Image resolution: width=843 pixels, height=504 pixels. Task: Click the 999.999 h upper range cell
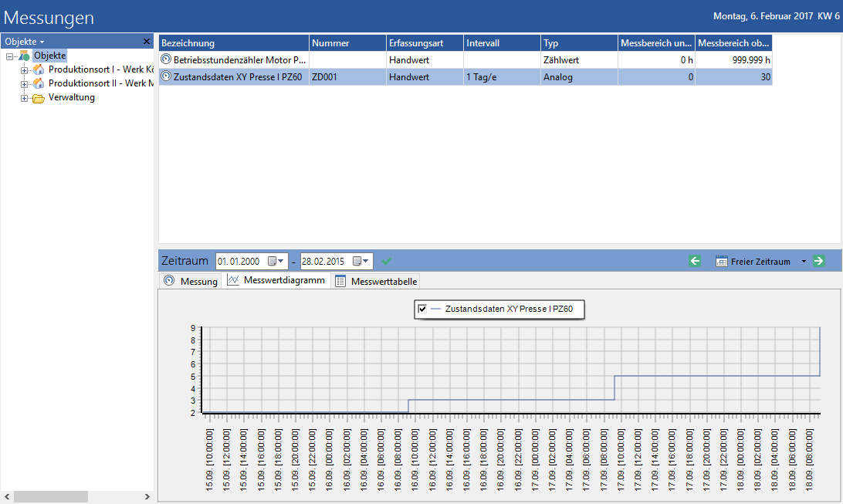click(x=734, y=59)
